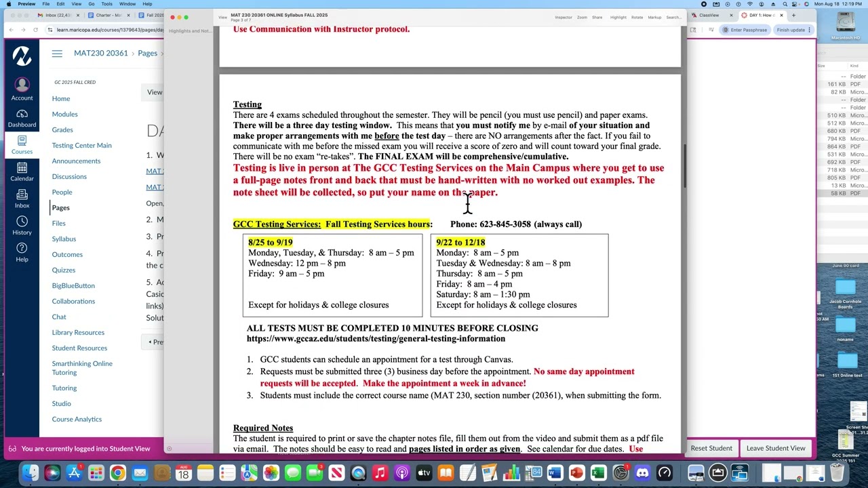Open Calendar app in the Dock

click(184, 473)
